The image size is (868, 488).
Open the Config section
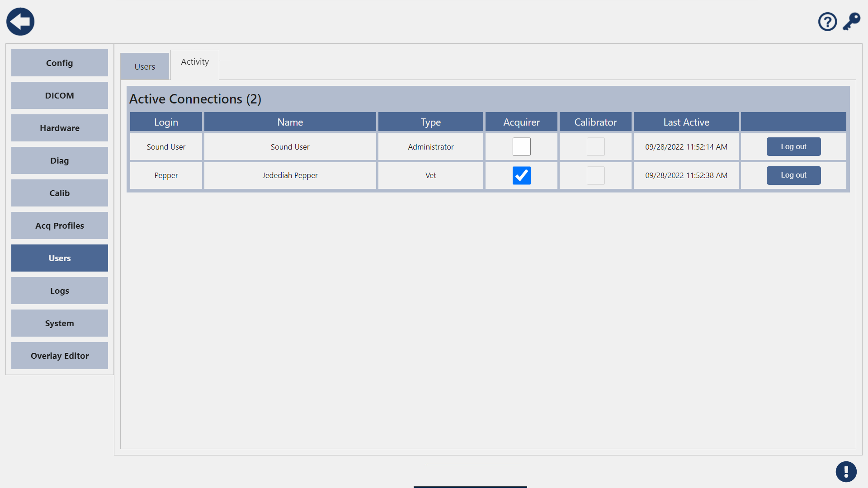tap(60, 63)
